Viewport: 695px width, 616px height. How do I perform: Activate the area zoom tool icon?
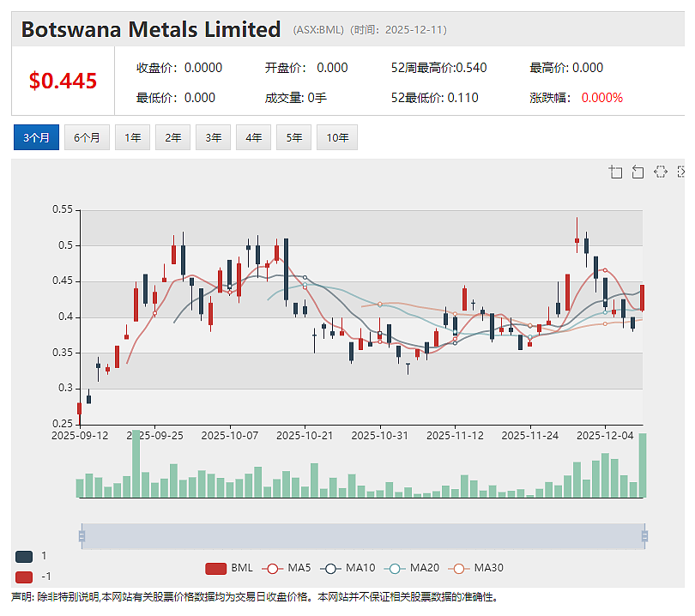615,172
